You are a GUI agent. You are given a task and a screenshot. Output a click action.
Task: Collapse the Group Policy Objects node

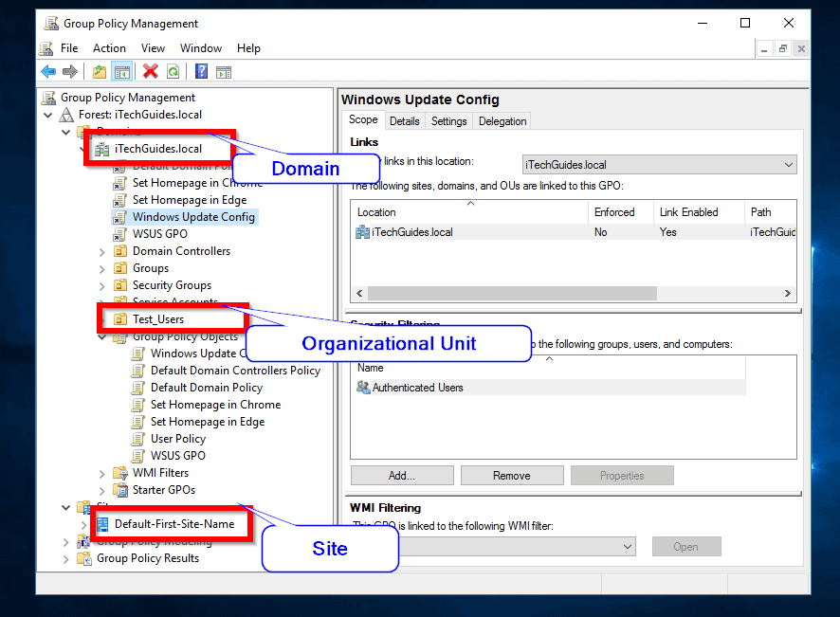(100, 336)
